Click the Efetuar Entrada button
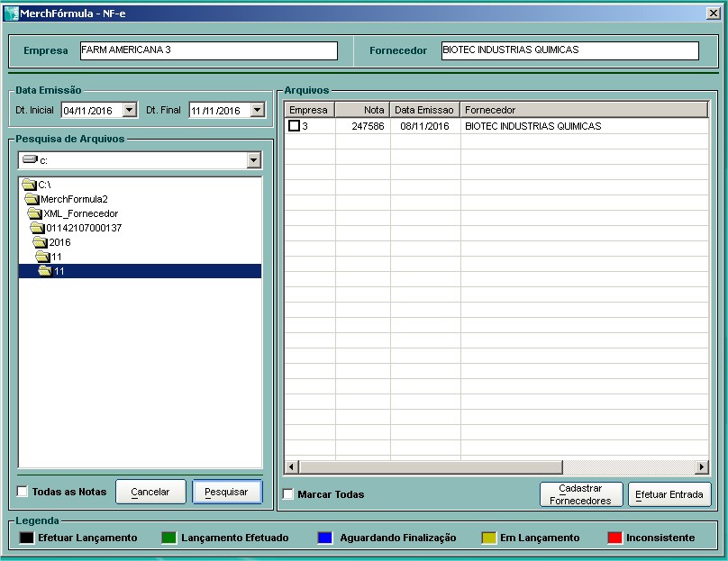 [x=669, y=494]
